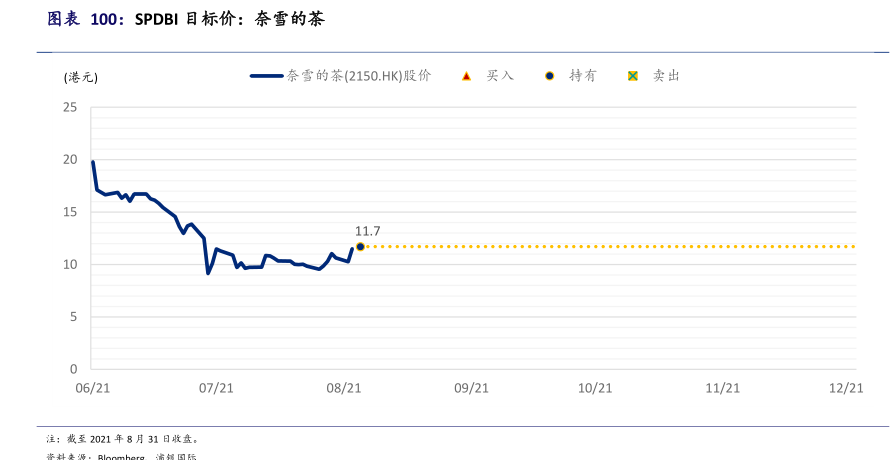Click the 持有 legend text

582,76
